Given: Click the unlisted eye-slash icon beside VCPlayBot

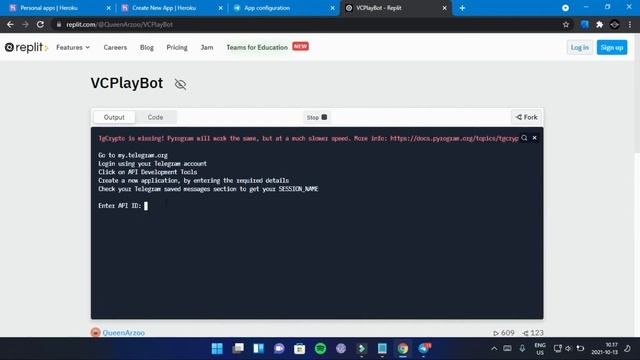Looking at the screenshot, I should [180, 84].
